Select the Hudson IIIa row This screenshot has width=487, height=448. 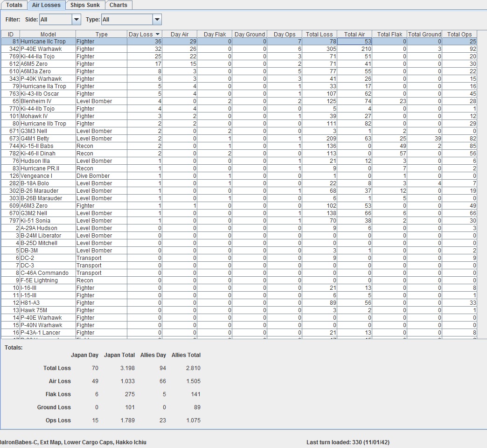[239, 161]
